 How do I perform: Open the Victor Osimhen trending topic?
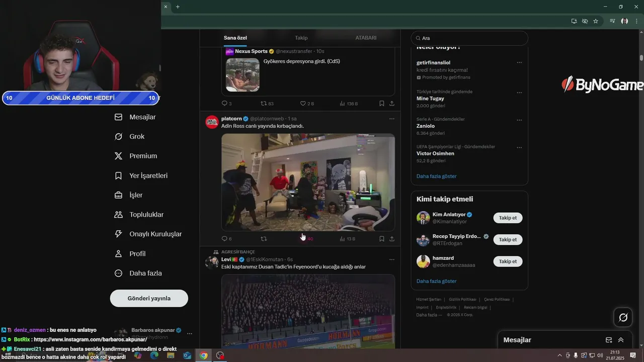point(435,153)
